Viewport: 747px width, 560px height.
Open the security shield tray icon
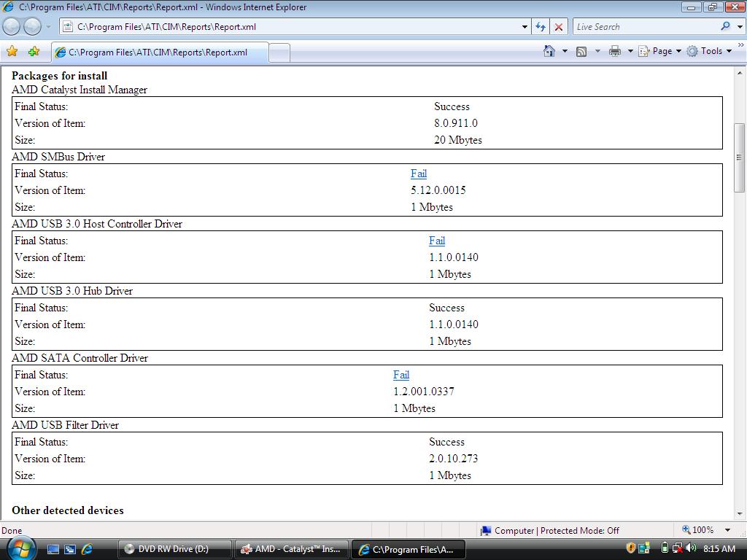pyautogui.click(x=631, y=548)
